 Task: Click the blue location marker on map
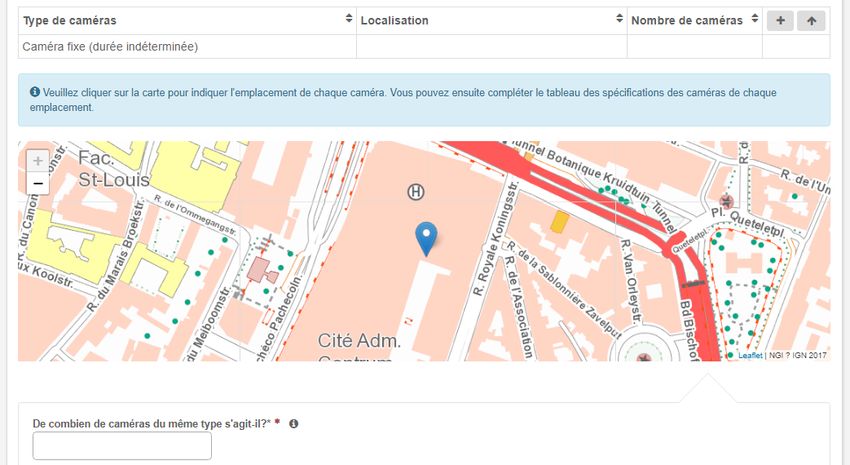click(426, 238)
